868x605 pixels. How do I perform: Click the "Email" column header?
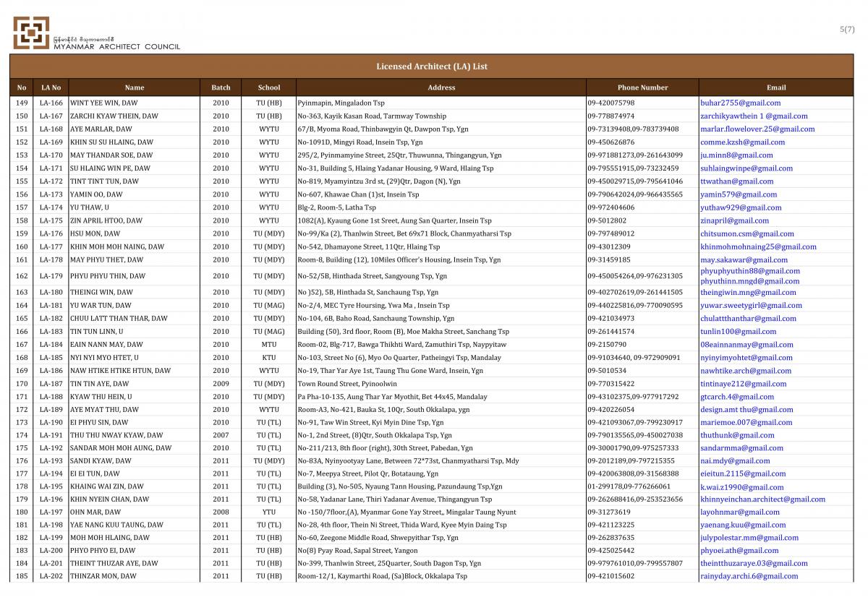[776, 87]
